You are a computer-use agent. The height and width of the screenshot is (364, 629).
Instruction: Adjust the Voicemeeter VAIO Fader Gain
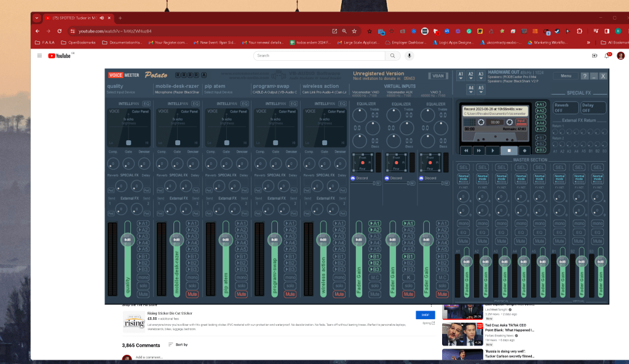[x=358, y=240]
